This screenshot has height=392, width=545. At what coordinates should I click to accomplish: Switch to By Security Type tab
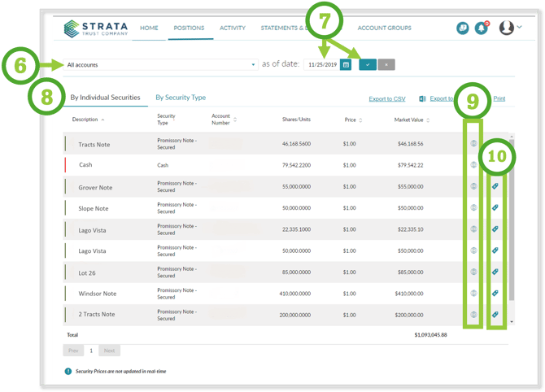(181, 98)
